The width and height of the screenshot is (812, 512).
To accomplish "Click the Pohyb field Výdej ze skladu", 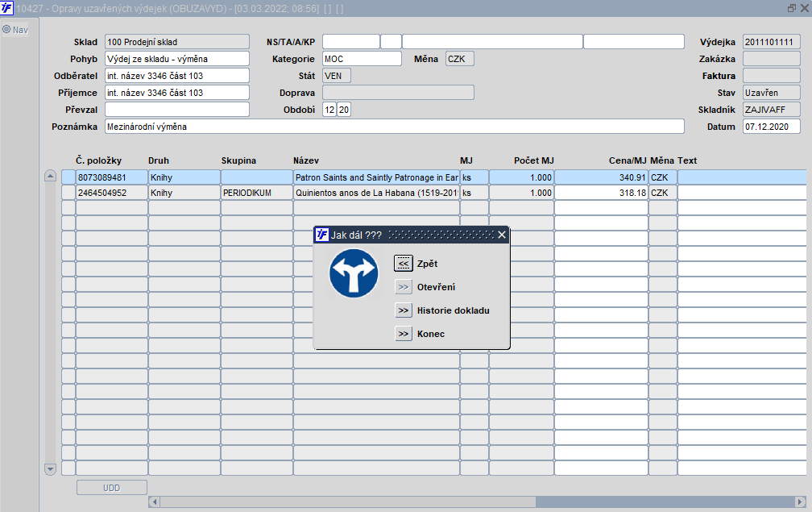I will (x=176, y=59).
